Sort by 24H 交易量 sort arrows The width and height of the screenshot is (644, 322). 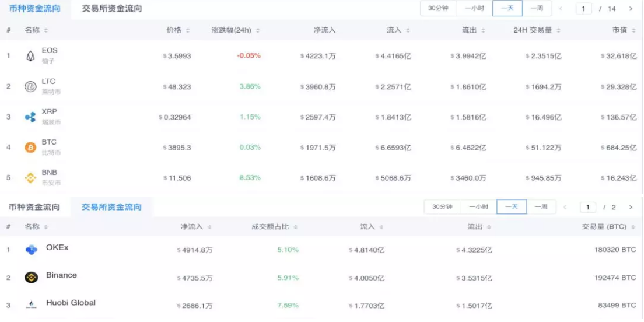(x=558, y=31)
